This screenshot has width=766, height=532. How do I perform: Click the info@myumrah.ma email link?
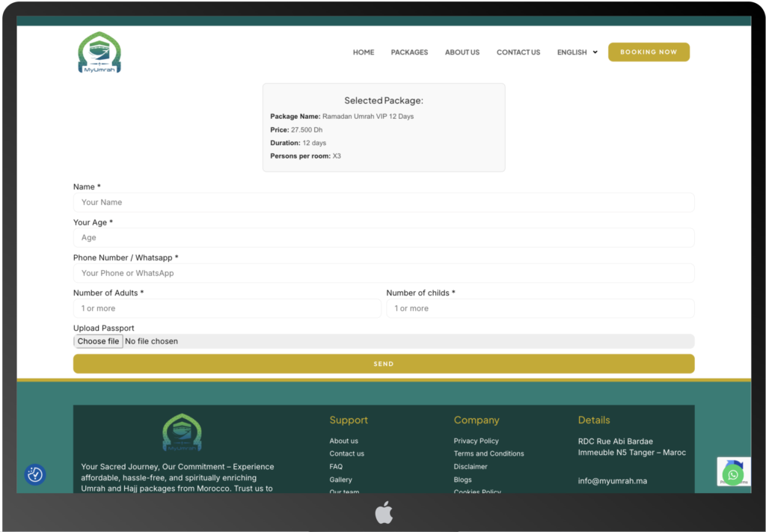pos(612,481)
